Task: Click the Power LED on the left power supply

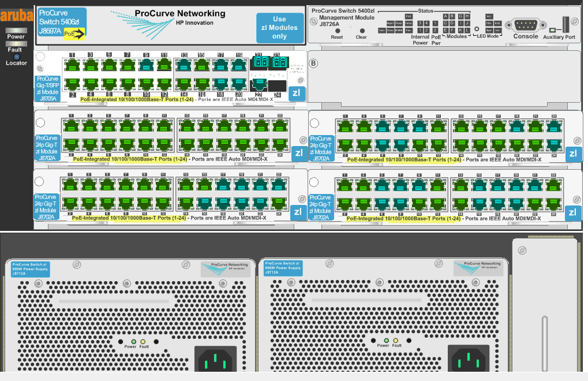Action: tap(133, 342)
